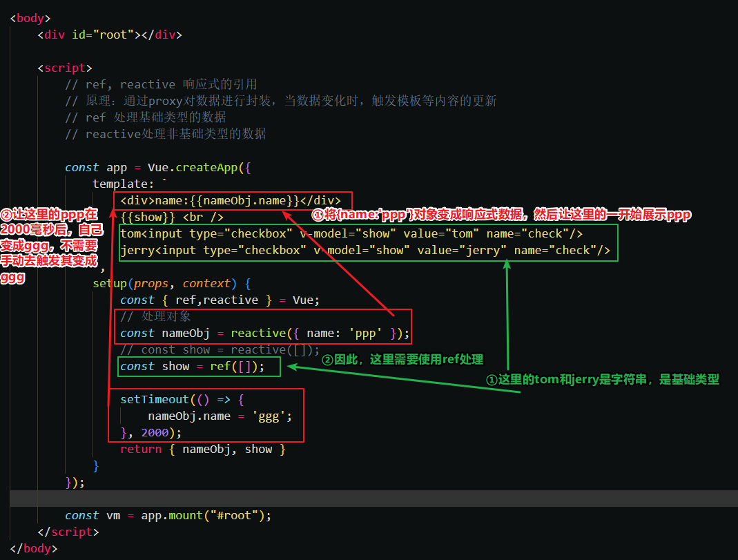The width and height of the screenshot is (738, 560).
Task: Click the '{{show}} <br />' line
Action: click(172, 217)
